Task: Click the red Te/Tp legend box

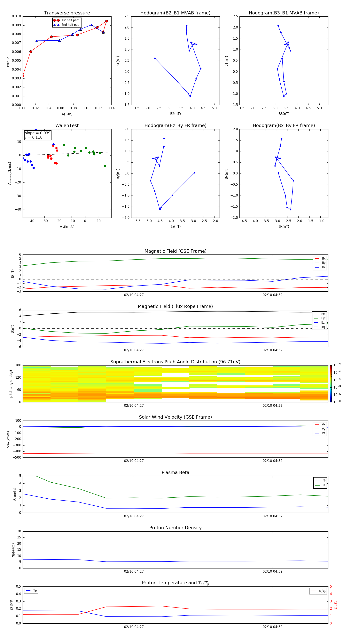Action: 318,591
